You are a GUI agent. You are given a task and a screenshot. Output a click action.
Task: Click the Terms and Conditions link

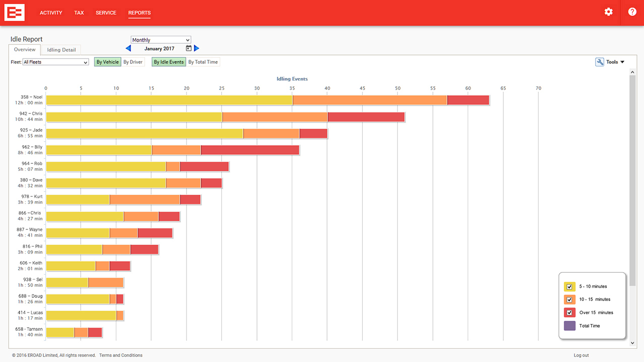point(120,355)
